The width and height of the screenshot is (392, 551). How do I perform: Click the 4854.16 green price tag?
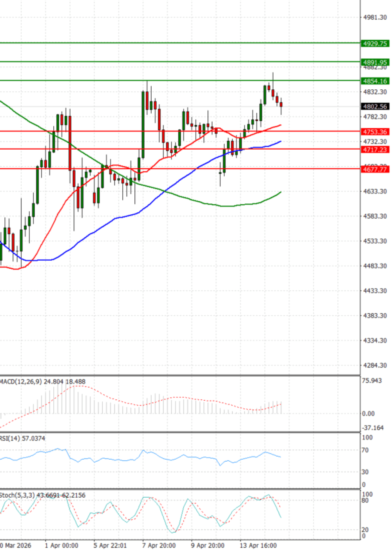pos(375,81)
